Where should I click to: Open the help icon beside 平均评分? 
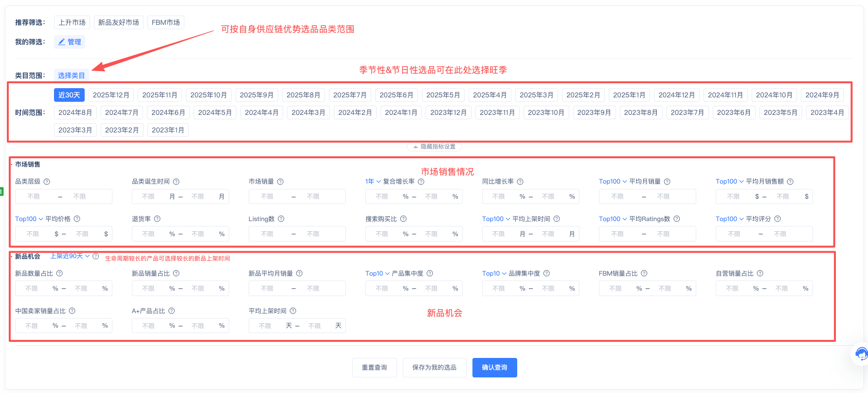coord(778,219)
